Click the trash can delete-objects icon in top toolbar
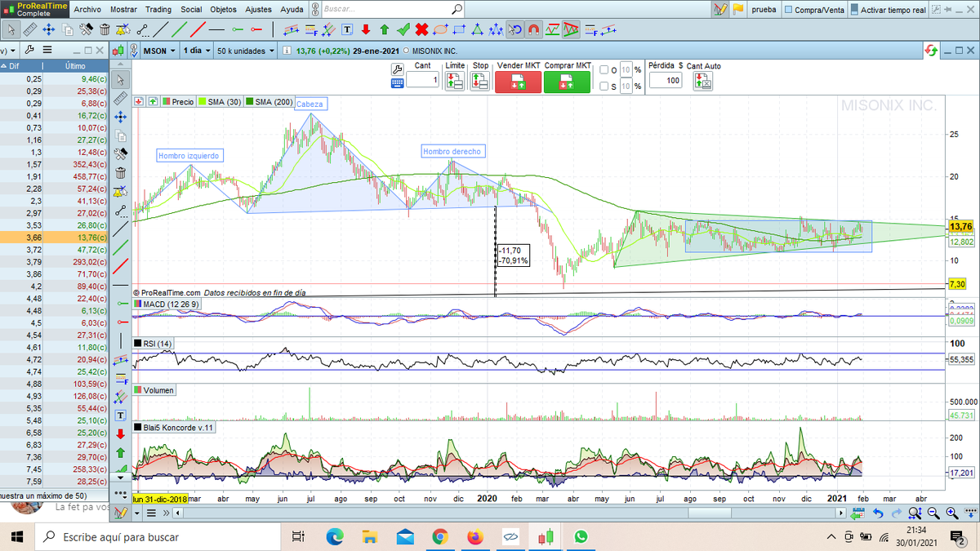 105,29
